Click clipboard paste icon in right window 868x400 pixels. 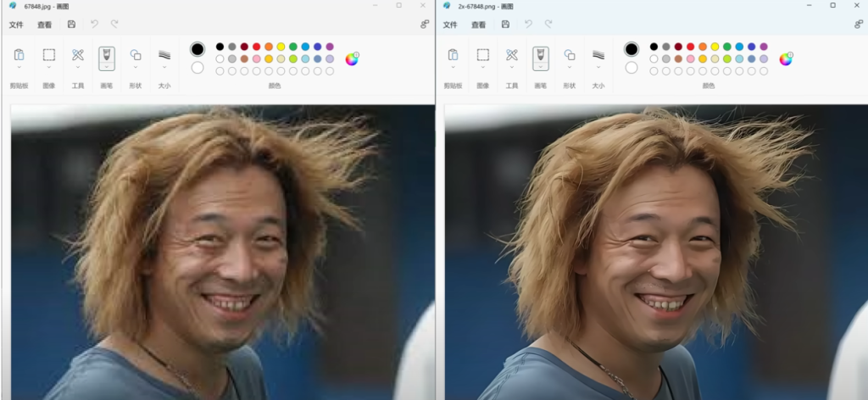(453, 55)
